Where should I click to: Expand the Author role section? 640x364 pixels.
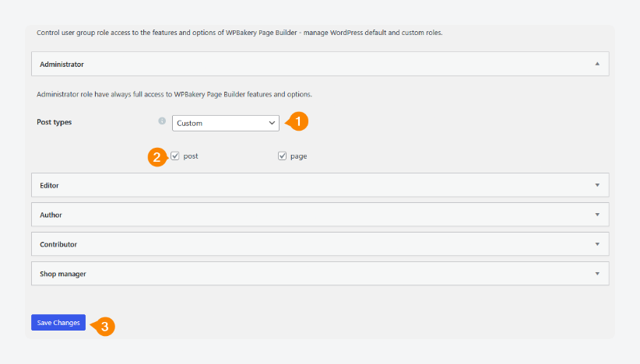point(321,215)
